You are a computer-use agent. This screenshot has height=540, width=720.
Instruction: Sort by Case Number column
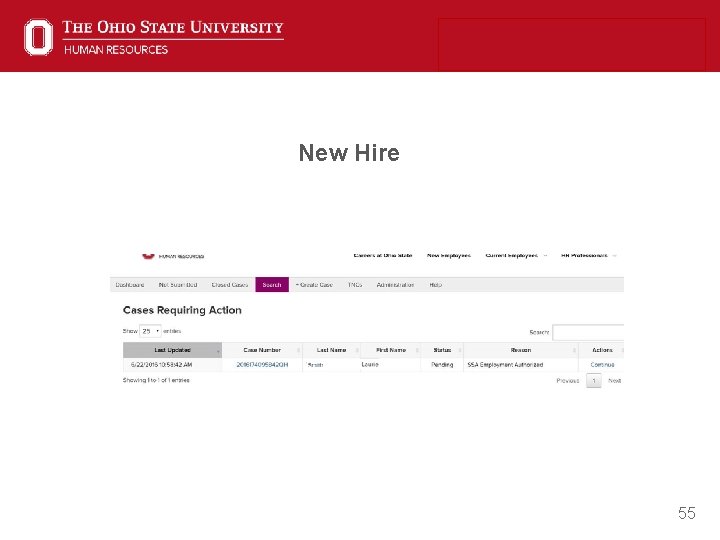pos(262,350)
